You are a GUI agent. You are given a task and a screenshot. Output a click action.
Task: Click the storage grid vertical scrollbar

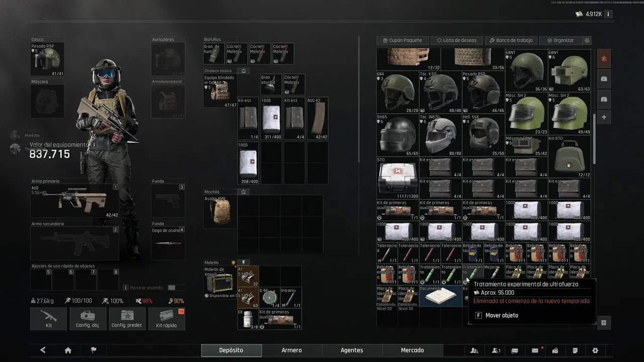594,138
